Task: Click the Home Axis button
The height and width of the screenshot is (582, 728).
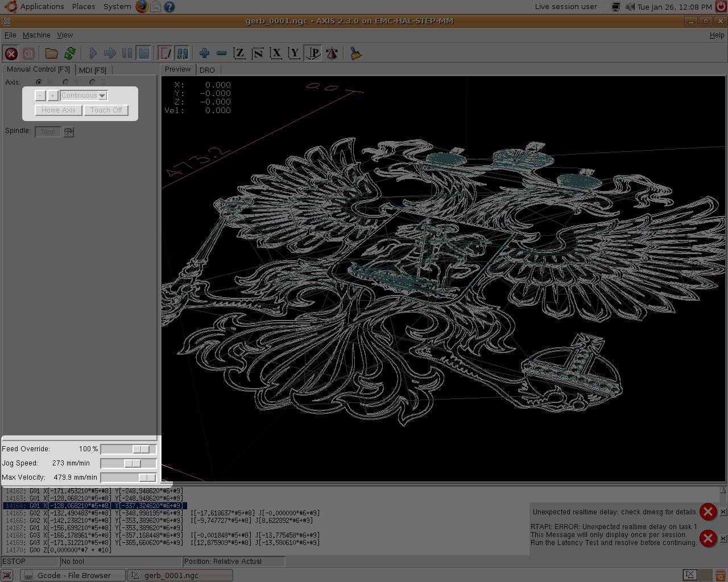Action: pyautogui.click(x=59, y=110)
